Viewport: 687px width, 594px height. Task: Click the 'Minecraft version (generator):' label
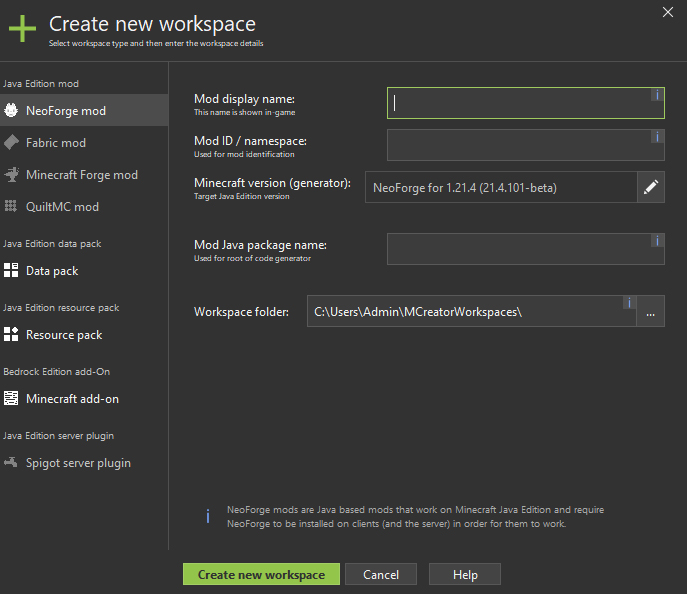coord(272,183)
